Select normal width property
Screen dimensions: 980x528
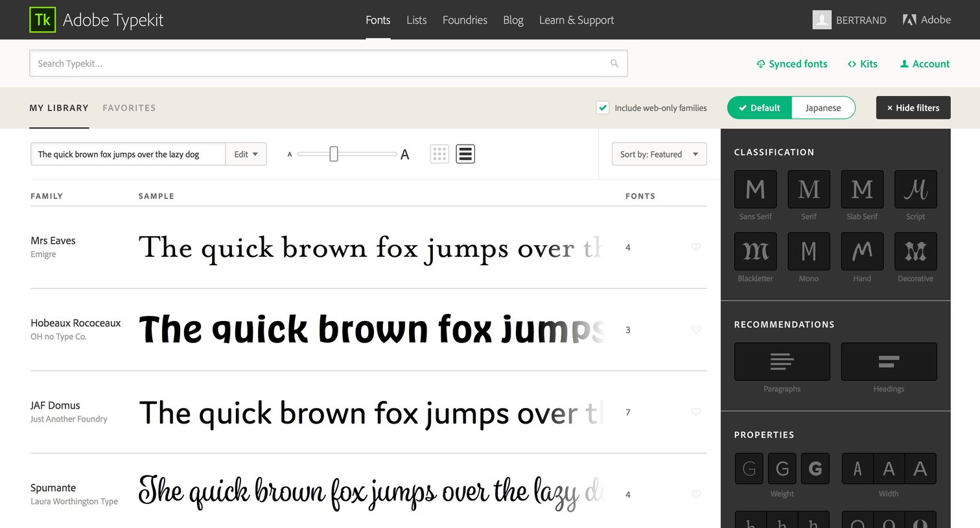tap(889, 468)
